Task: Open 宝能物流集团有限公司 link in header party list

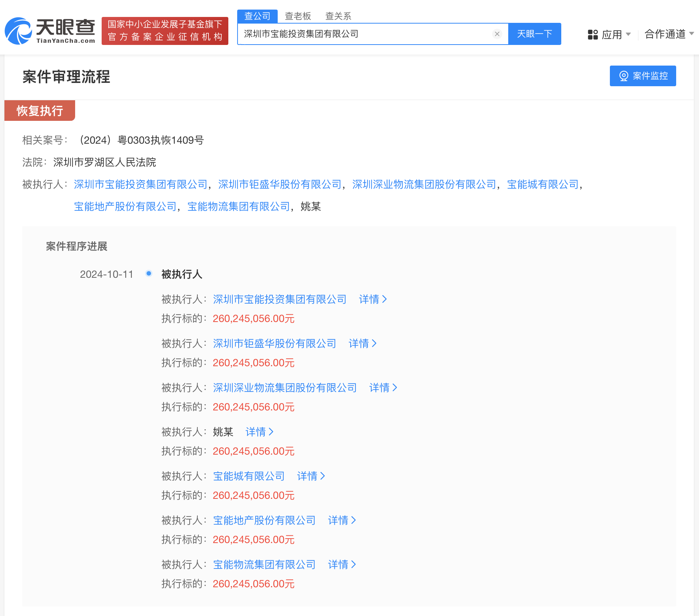Action: (239, 206)
